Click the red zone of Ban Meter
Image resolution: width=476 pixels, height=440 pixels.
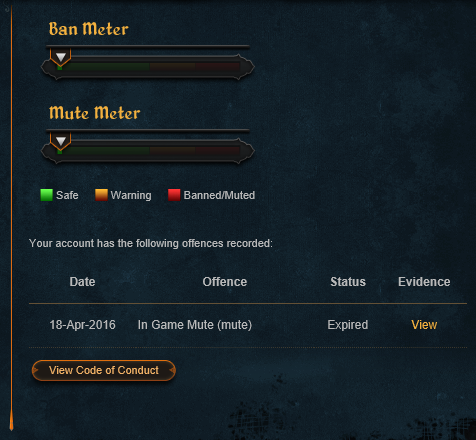[218, 66]
